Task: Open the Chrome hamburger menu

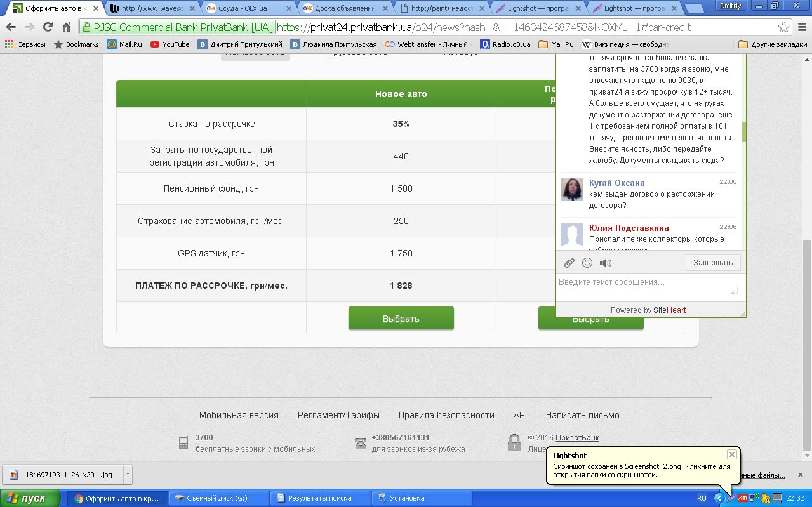Action: point(801,28)
